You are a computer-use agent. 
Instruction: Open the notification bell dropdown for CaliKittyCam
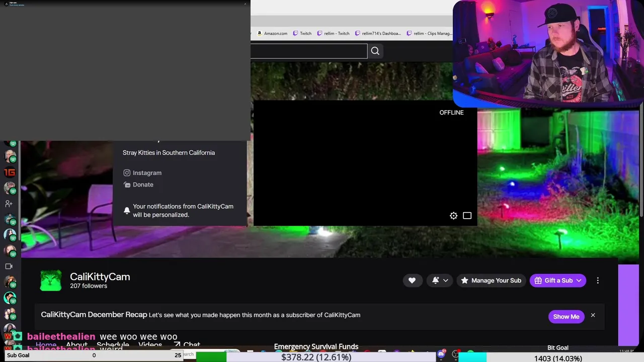tap(440, 281)
